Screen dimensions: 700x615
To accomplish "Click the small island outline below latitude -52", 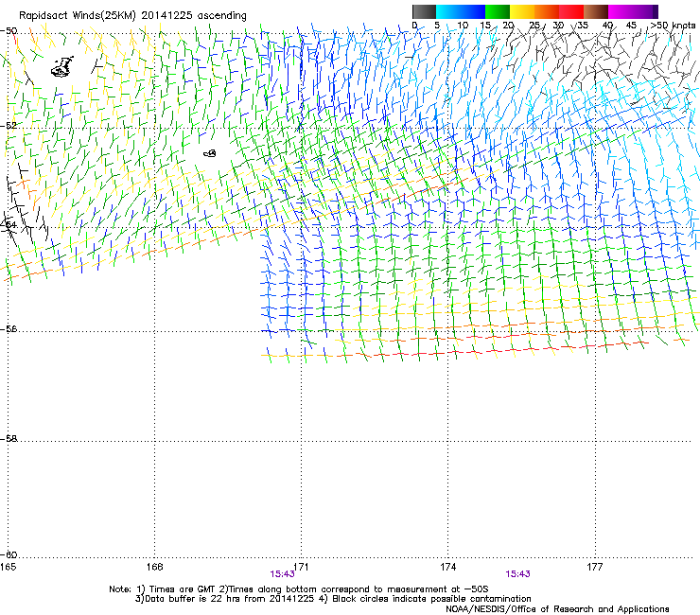I will (x=210, y=153).
